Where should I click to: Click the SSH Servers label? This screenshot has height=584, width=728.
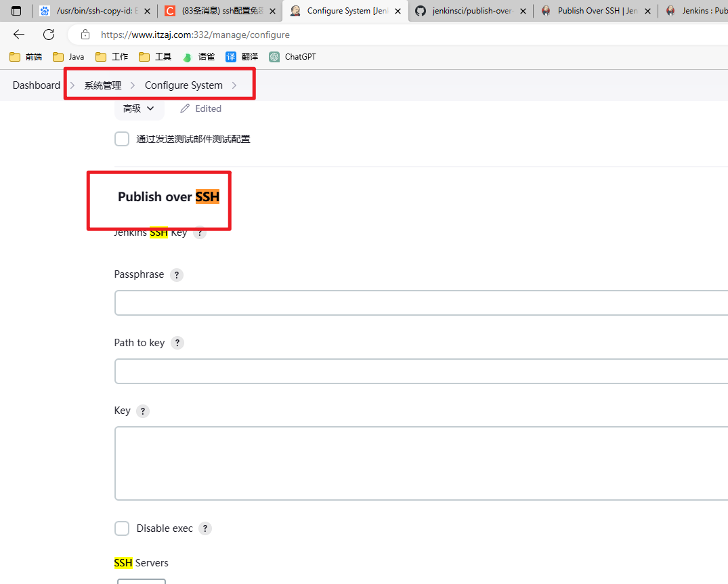point(141,563)
